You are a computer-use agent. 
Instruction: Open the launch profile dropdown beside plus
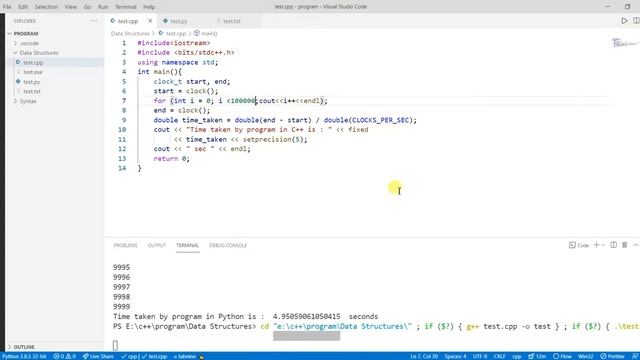tap(603, 245)
